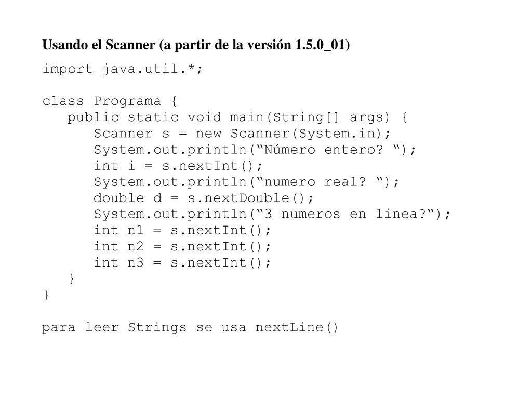
Task: Select the 'int i = s.nextInt();' line
Action: [178, 166]
